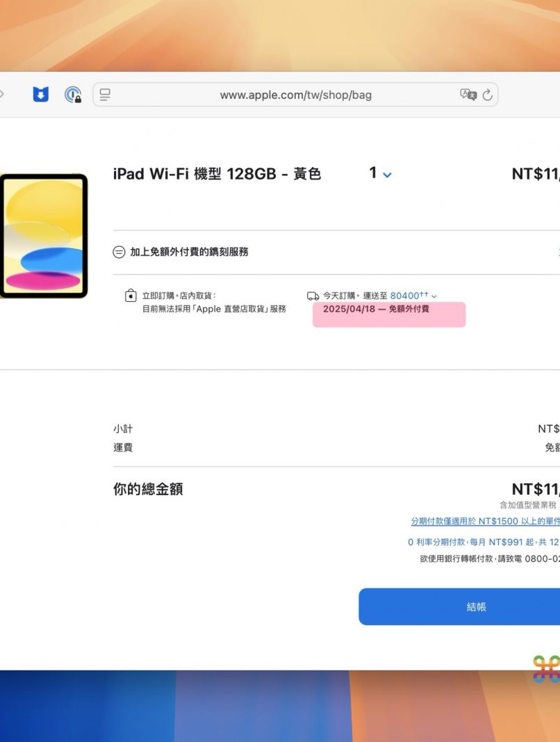560x742 pixels.
Task: Click the yellow iPad product thumbnail
Action: point(44,236)
